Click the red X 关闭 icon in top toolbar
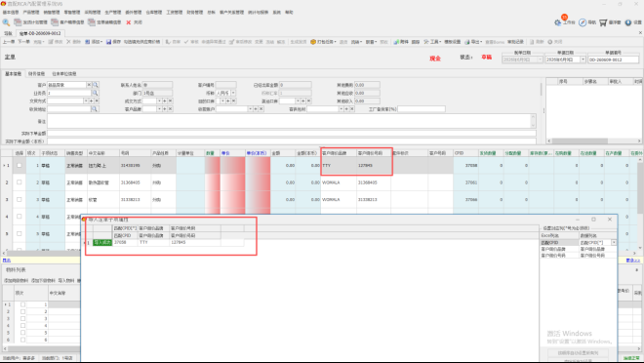The image size is (644, 363). 129,22
